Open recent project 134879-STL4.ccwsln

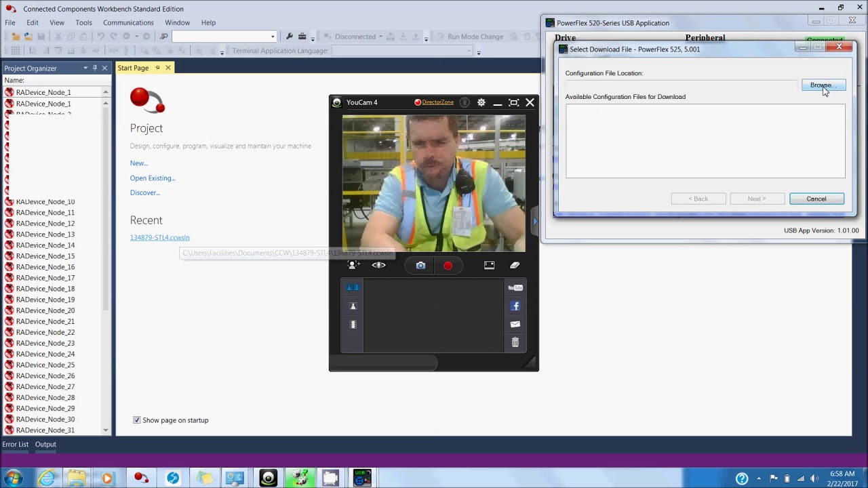[160, 238]
